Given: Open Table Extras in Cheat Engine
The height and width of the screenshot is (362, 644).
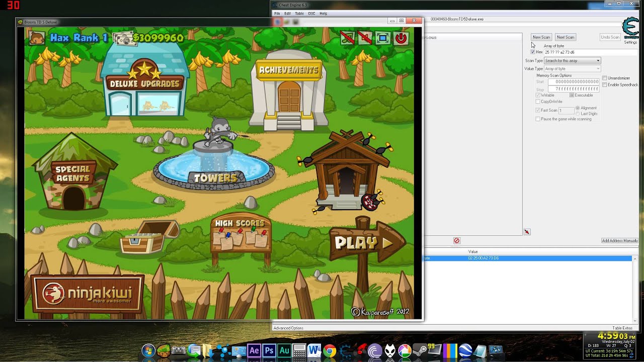Looking at the screenshot, I should pyautogui.click(x=622, y=328).
